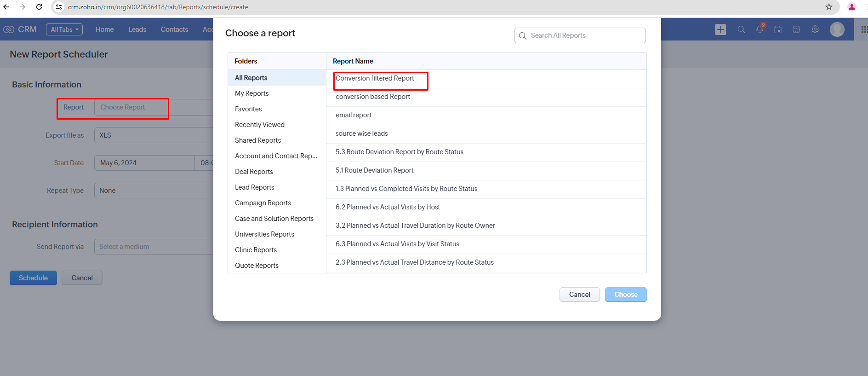Click the browser forward arrow
This screenshot has height=376, width=868.
(x=22, y=7)
